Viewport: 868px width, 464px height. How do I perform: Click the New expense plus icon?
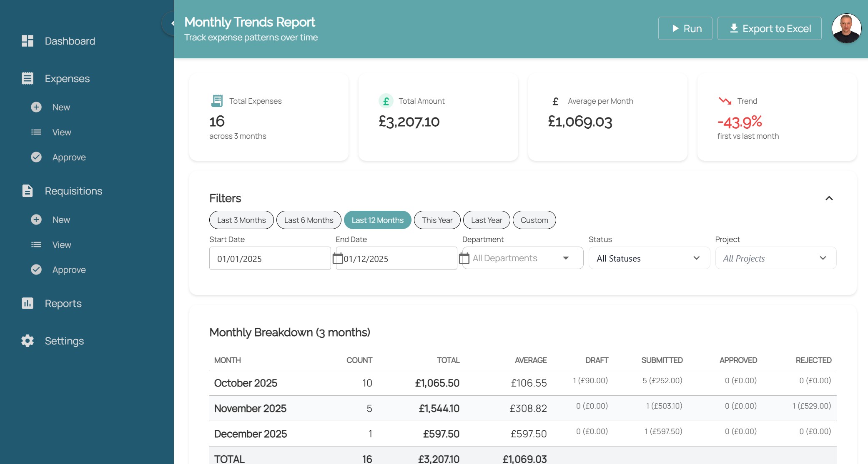pyautogui.click(x=36, y=107)
